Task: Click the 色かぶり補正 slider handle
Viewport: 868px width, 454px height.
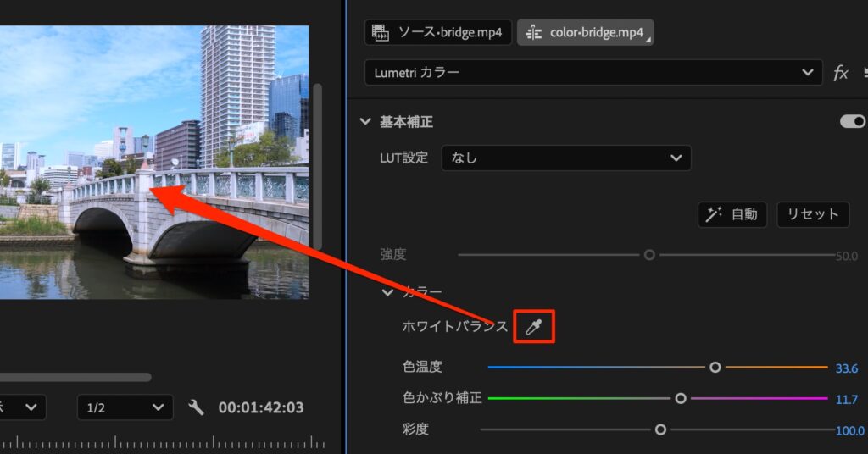Action: [680, 398]
